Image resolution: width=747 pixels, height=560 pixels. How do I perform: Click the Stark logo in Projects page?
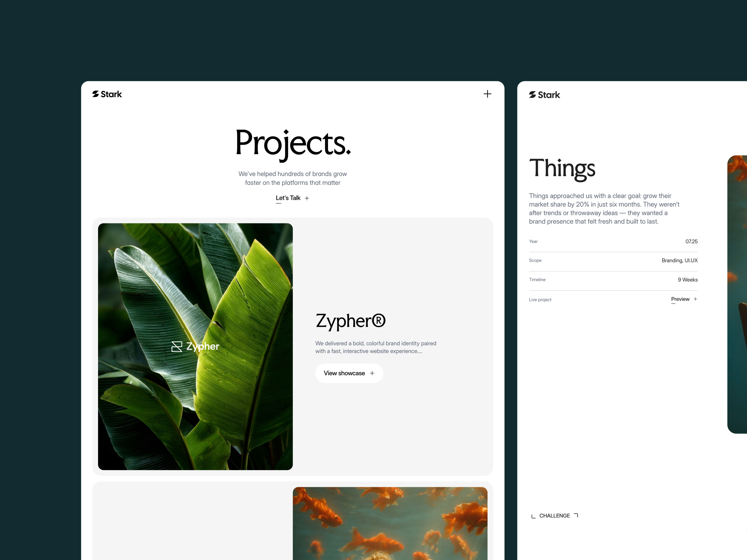point(107,94)
